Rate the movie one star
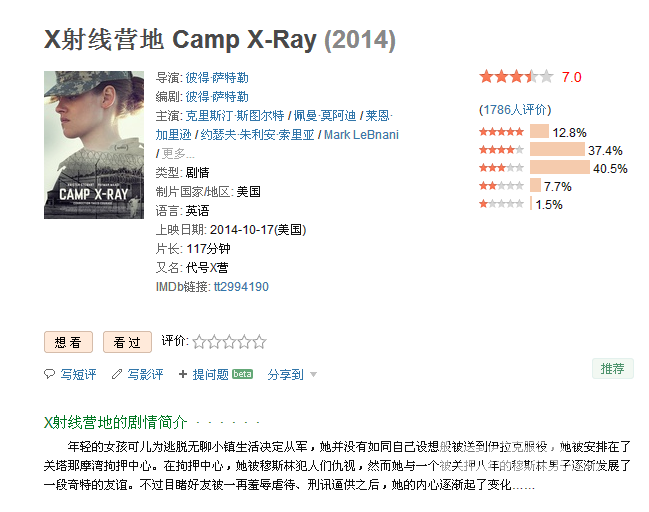Viewport: 649px width, 512px height. pyautogui.click(x=199, y=342)
